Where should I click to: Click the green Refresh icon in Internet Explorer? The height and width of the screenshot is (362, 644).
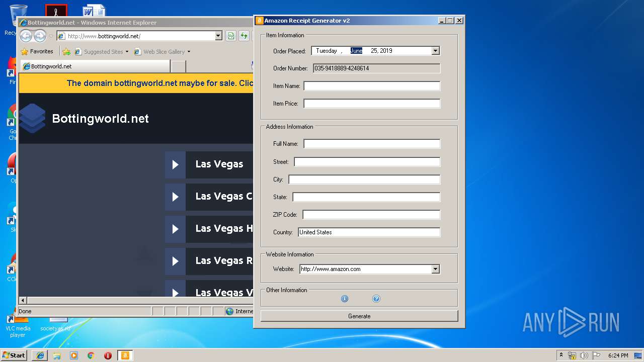pyautogui.click(x=244, y=36)
